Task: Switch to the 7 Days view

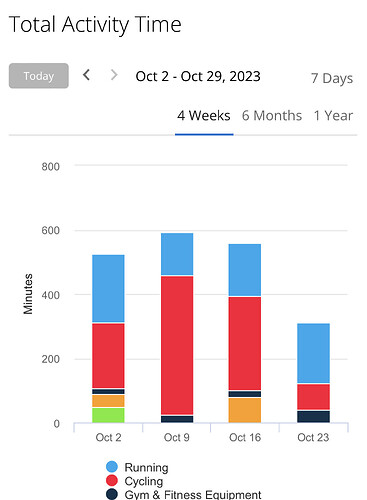Action: click(x=332, y=78)
